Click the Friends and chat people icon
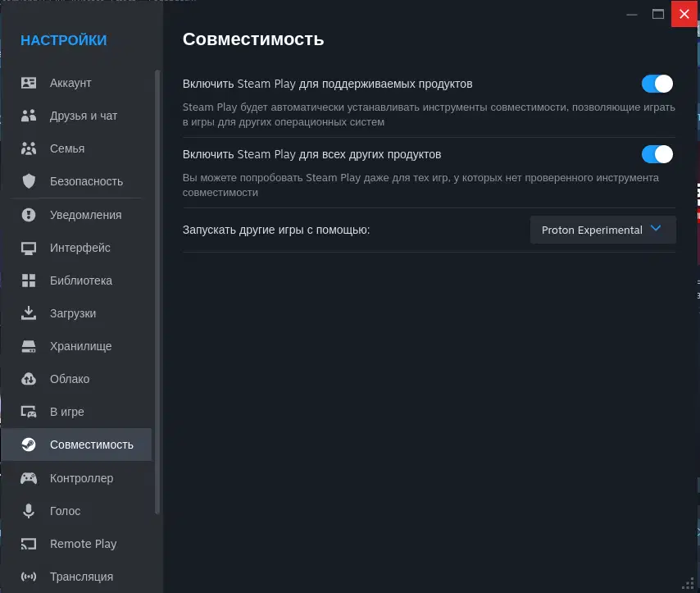 coord(29,116)
